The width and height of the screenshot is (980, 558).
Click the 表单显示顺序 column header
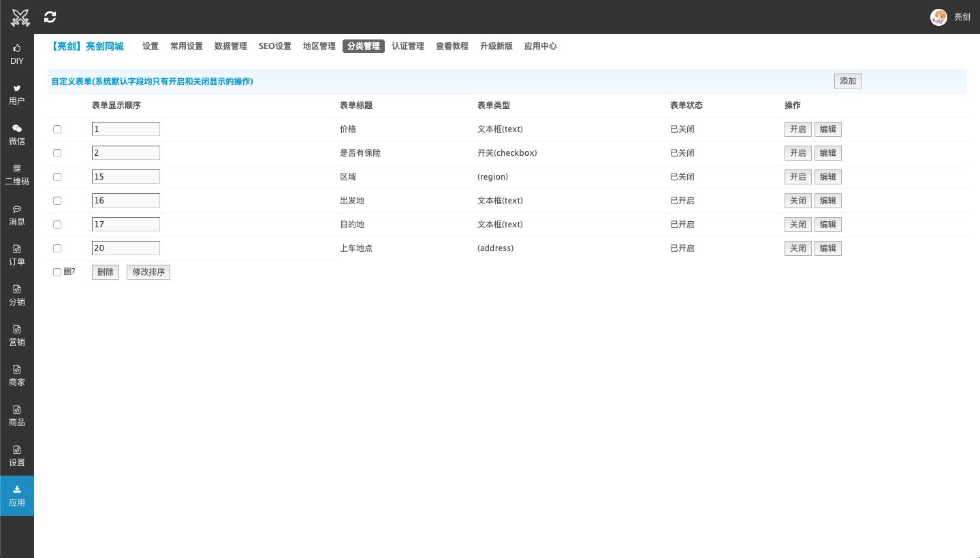(116, 105)
